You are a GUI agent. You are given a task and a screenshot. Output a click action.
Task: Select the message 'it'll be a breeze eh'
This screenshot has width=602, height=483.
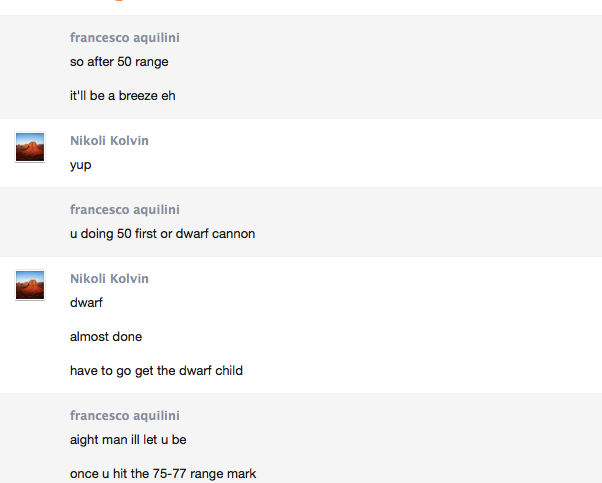click(123, 96)
